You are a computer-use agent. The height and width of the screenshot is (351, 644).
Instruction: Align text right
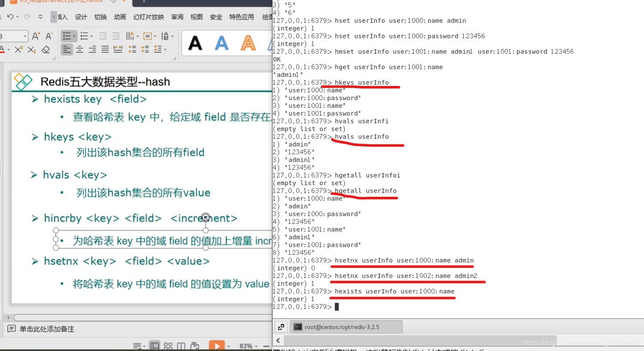pyautogui.click(x=92, y=49)
